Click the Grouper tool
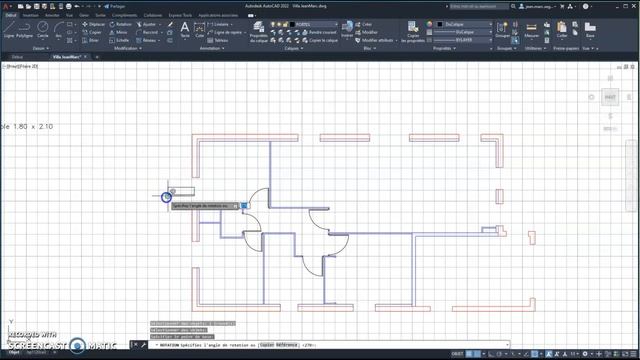 coord(502,29)
